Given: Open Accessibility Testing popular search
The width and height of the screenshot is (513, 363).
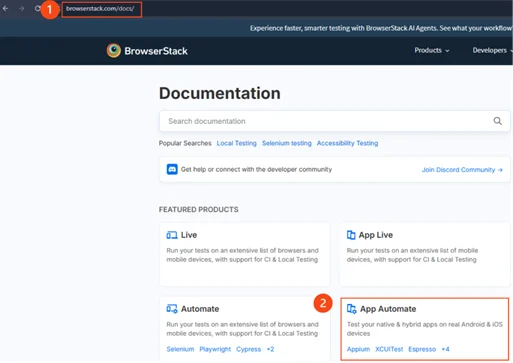Looking at the screenshot, I should [347, 143].
